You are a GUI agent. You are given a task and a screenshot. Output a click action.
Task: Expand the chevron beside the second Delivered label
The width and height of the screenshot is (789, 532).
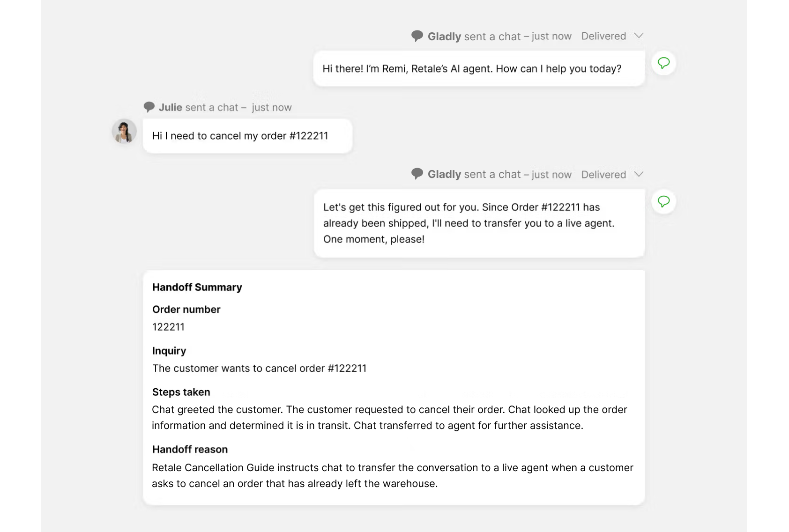639,174
